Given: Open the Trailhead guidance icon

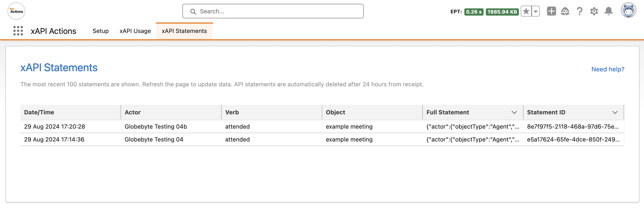Looking at the screenshot, I should (x=565, y=12).
